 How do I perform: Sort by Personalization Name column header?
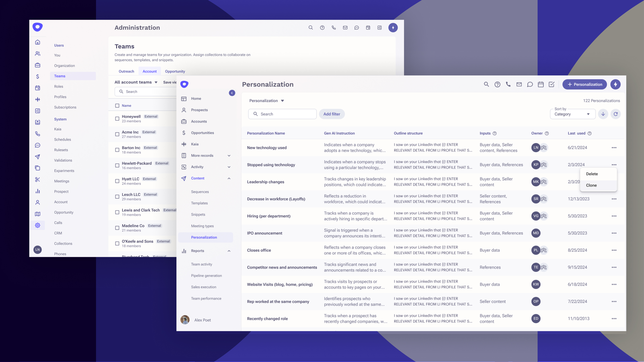click(266, 133)
